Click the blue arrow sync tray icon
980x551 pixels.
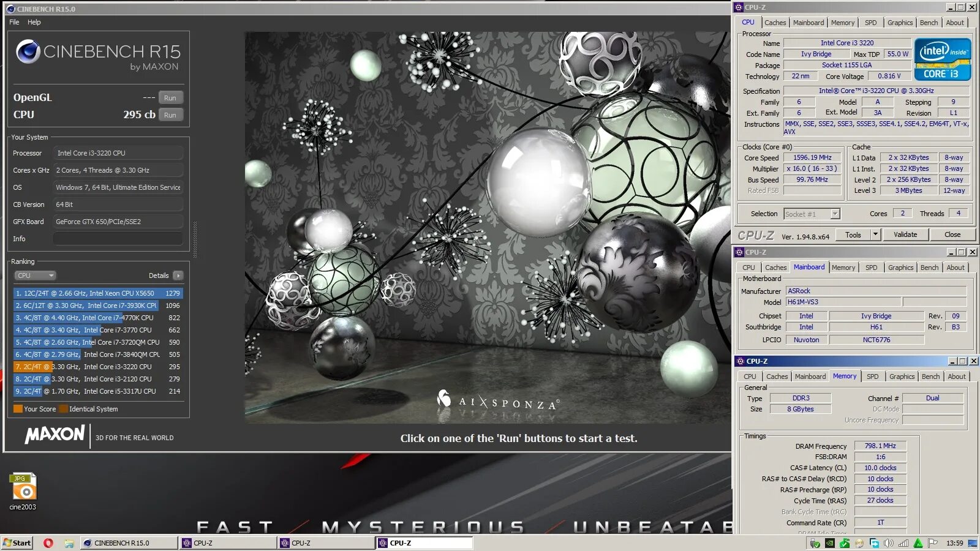[874, 543]
